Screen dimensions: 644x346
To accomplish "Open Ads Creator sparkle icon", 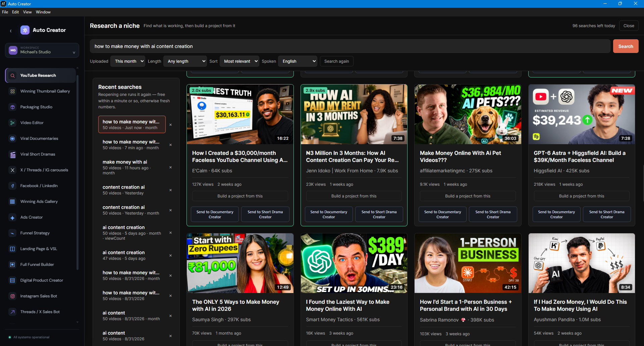I will point(12,217).
